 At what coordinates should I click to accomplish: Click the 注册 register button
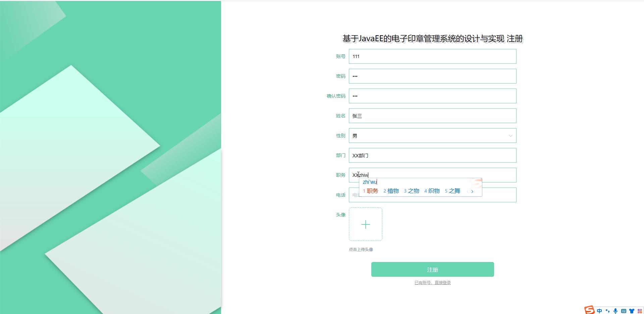coord(432,269)
